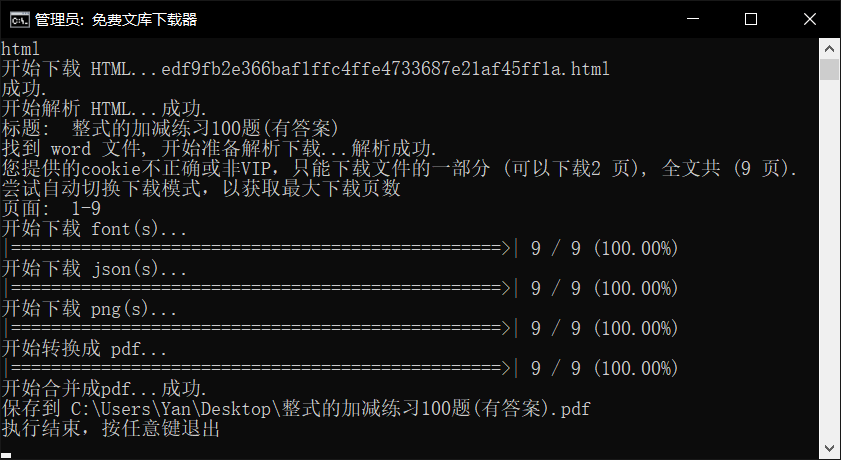Click the pdf conversion progress bar
Screen dimensions: 841x460
point(260,369)
